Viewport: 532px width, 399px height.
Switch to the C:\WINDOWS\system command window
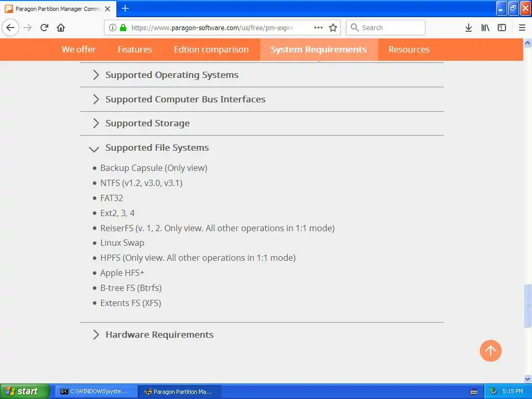pos(96,392)
